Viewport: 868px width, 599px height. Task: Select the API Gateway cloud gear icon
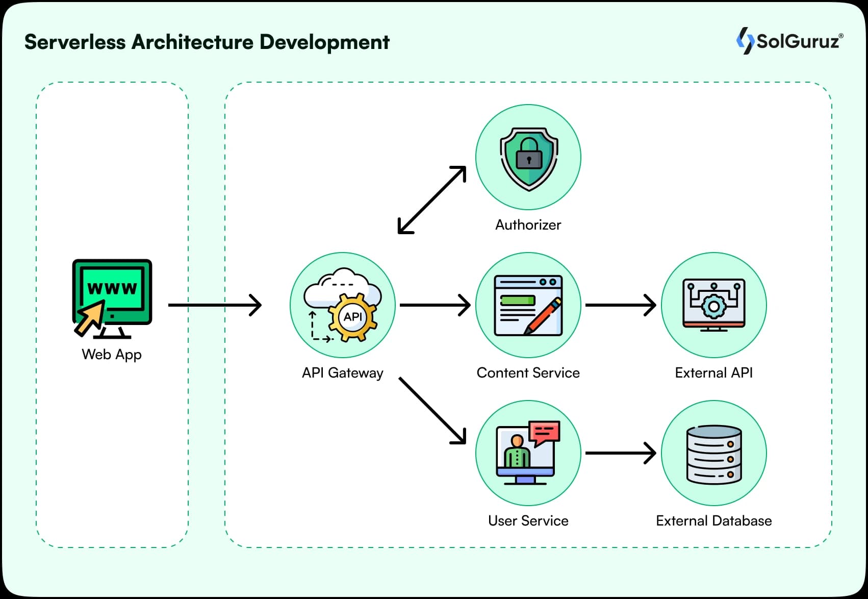343,305
